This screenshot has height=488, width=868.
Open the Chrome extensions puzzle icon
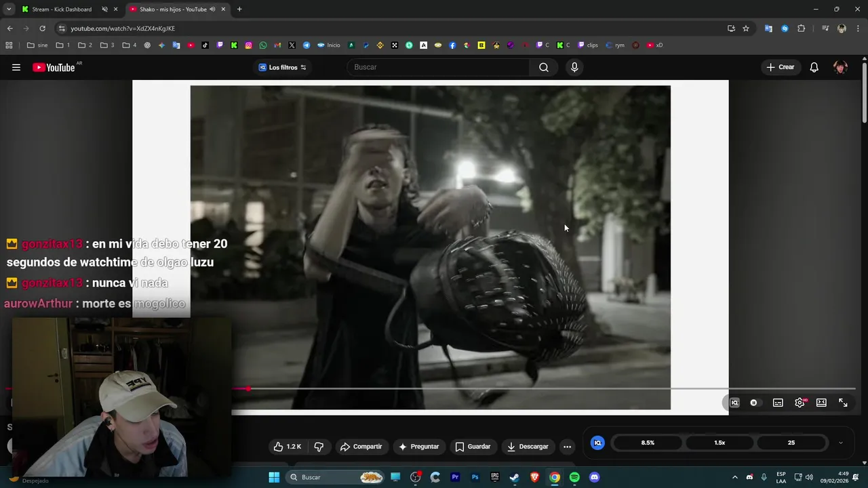click(x=801, y=28)
